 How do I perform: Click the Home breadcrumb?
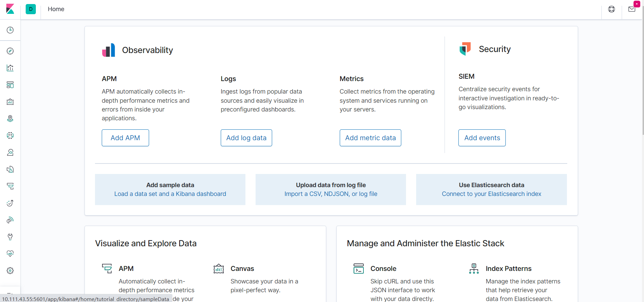pos(56,9)
